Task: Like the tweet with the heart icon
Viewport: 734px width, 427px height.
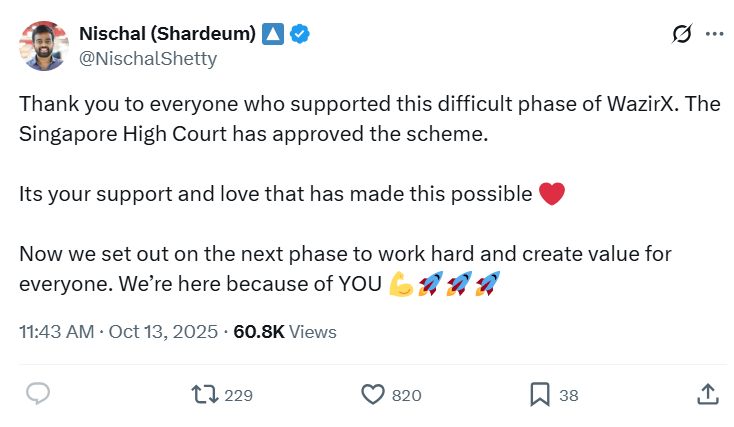Action: coord(373,395)
